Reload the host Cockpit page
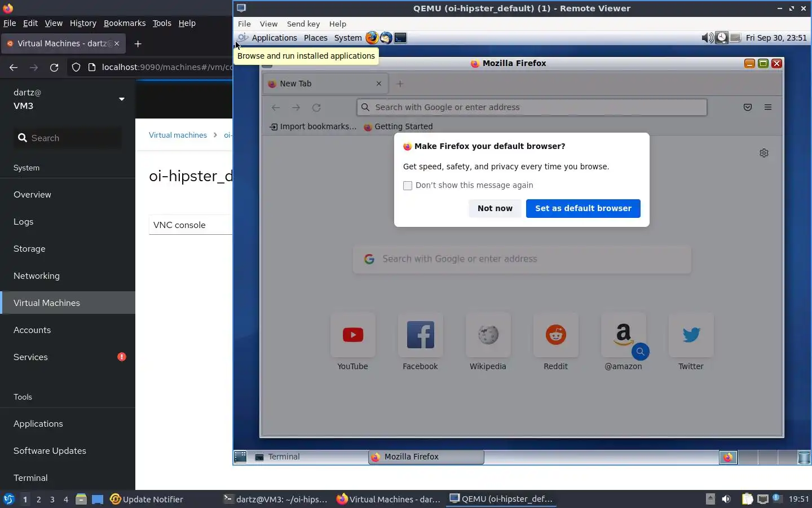Screen dimensions: 812x508 (54, 67)
